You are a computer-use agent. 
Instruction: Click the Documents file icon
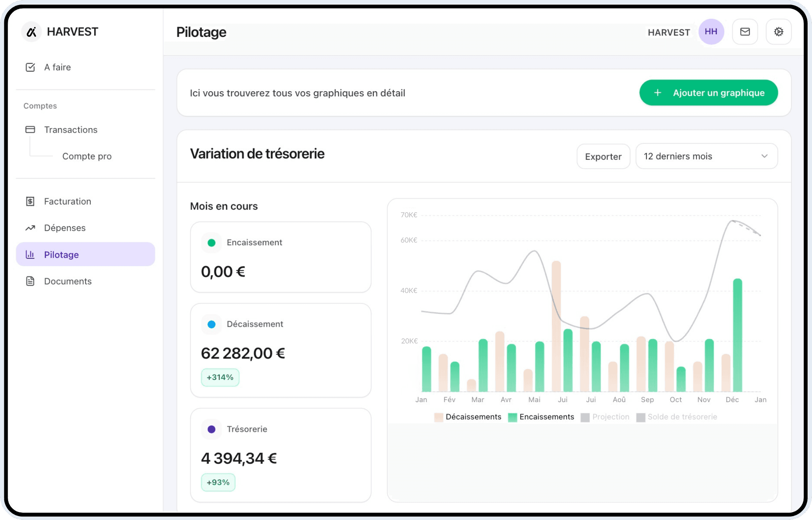pyautogui.click(x=30, y=281)
